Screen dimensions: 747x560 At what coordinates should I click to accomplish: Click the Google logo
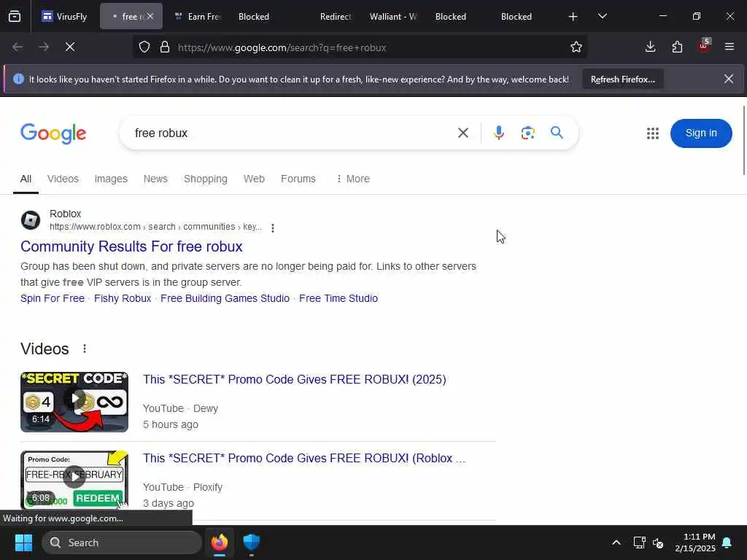point(53,133)
